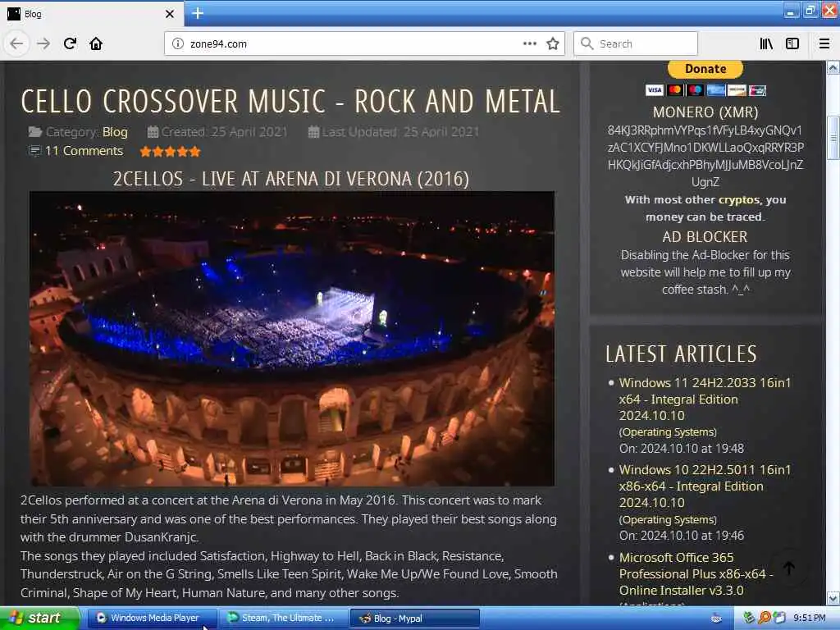
Task: Open the hamburger application menu
Action: coord(824,43)
